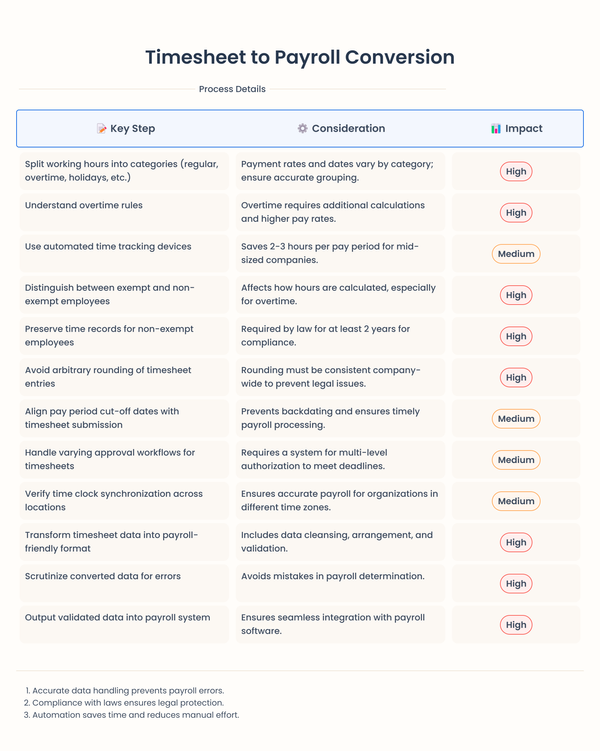Click the 'Process Details' subtitle
The width and height of the screenshot is (600, 751).
pos(232,89)
